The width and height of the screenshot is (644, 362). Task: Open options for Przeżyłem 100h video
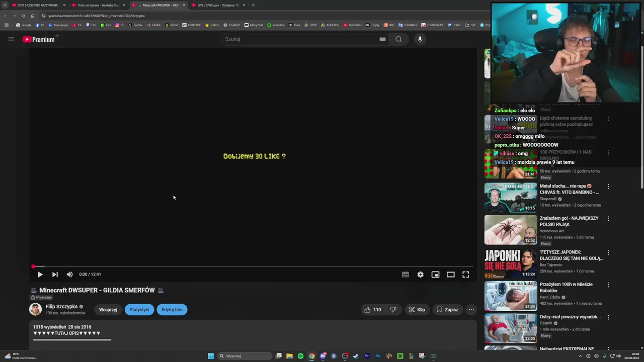tap(608, 285)
